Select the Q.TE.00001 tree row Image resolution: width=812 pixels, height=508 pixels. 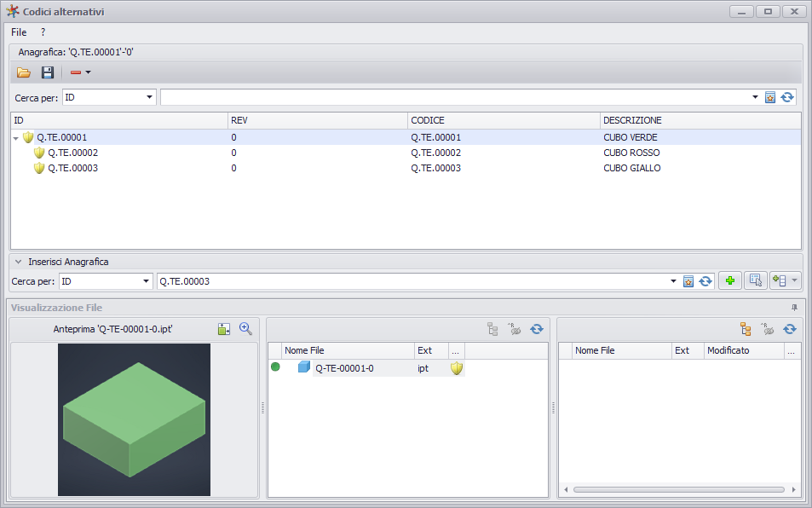(406, 137)
